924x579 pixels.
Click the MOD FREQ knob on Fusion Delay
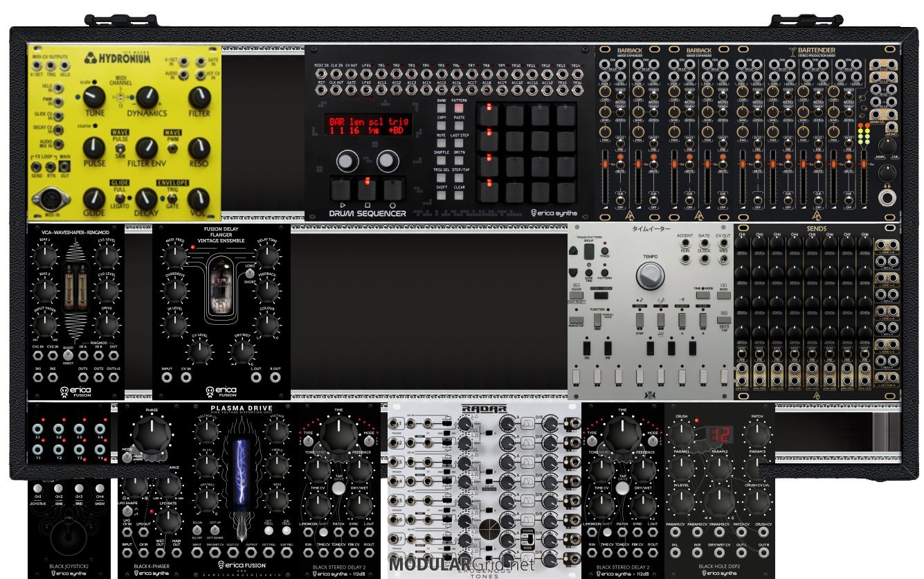tap(175, 257)
